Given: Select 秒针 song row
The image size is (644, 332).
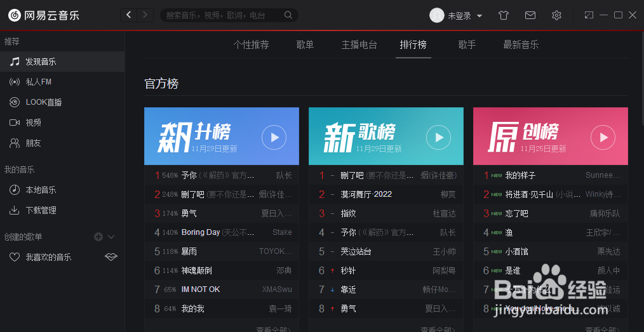Looking at the screenshot, I should tap(386, 270).
